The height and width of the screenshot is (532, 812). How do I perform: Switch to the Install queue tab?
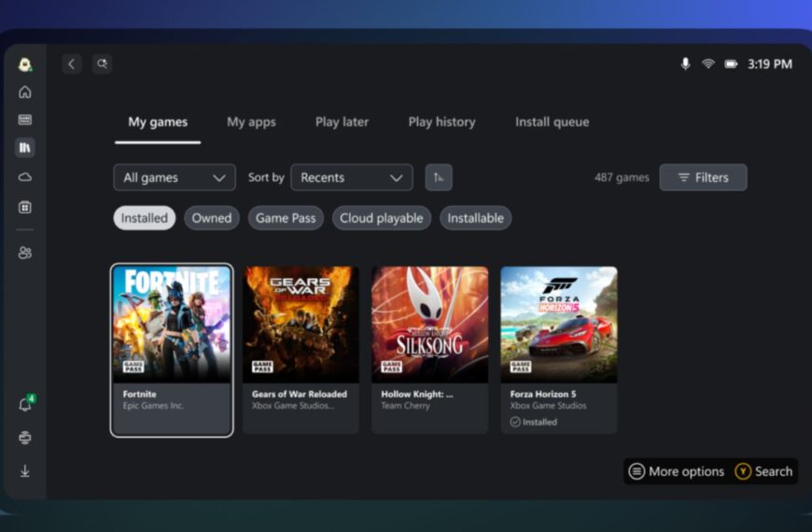click(552, 122)
